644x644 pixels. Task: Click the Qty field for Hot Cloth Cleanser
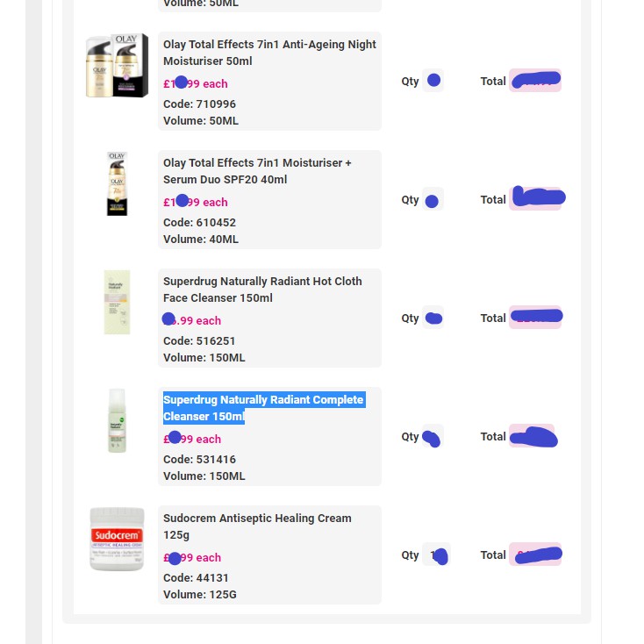pos(433,318)
